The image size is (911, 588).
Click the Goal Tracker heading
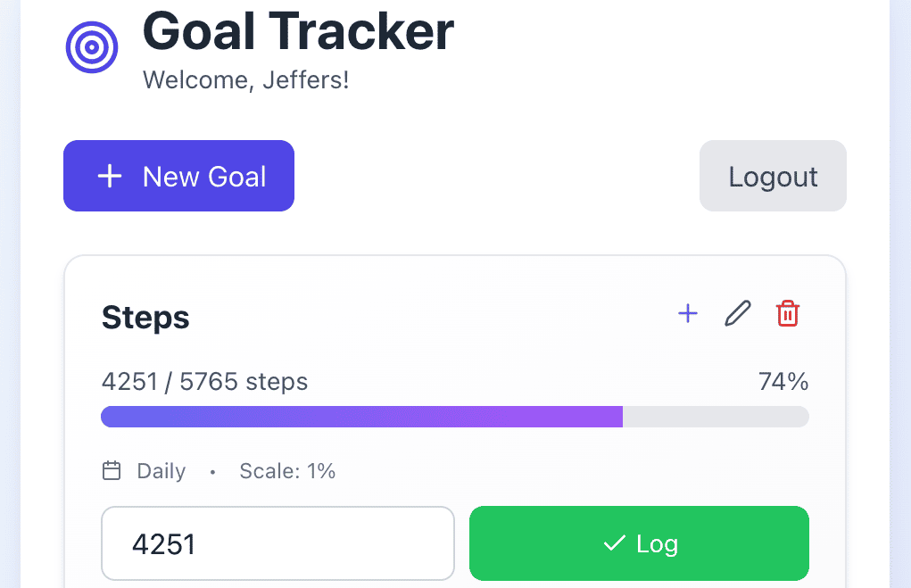(297, 32)
